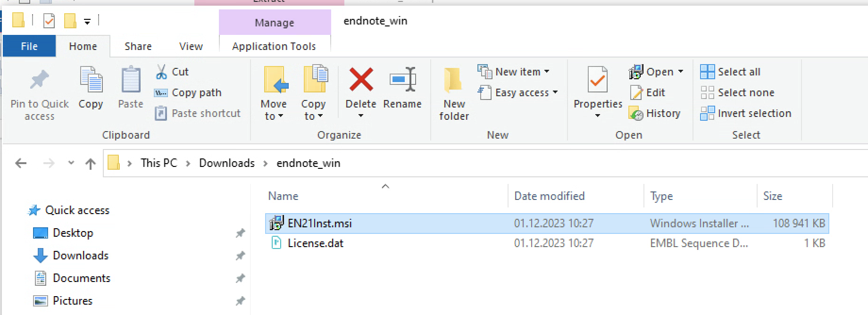The width and height of the screenshot is (868, 315).
Task: Click the Delete red X icon
Action: (360, 79)
